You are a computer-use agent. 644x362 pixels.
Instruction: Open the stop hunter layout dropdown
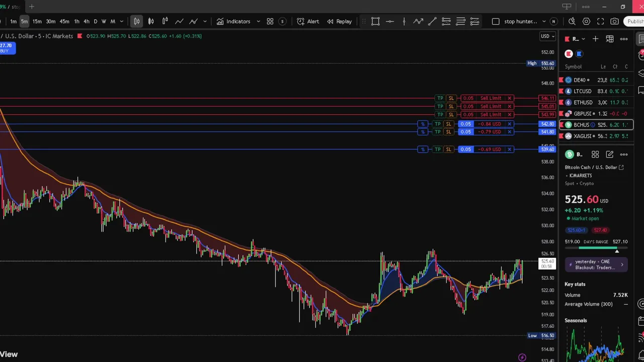[x=544, y=21]
